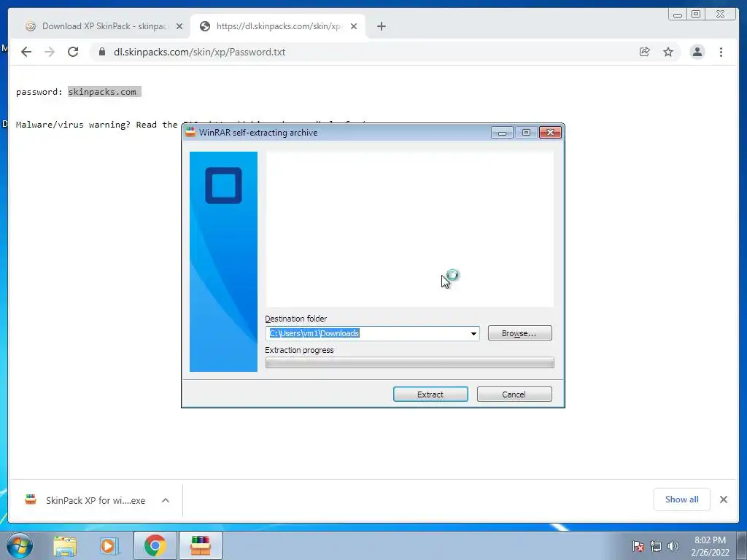Go back in Chrome
This screenshot has width=747, height=560.
pyautogui.click(x=26, y=52)
